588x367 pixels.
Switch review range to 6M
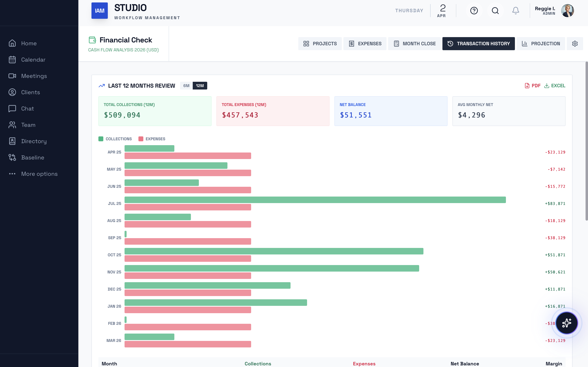[x=186, y=86]
